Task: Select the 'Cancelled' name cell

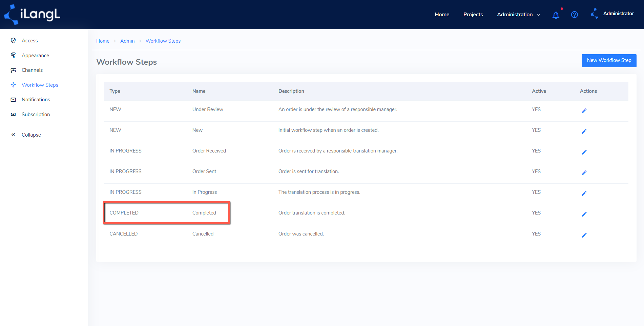Action: pos(203,234)
